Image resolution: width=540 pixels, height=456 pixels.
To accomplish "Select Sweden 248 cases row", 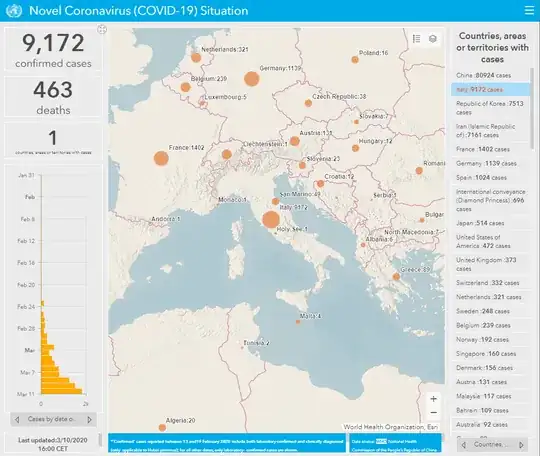I will point(491,311).
